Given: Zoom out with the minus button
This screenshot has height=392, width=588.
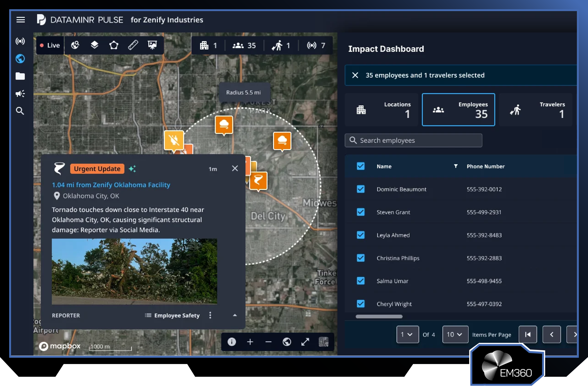Looking at the screenshot, I should [268, 342].
